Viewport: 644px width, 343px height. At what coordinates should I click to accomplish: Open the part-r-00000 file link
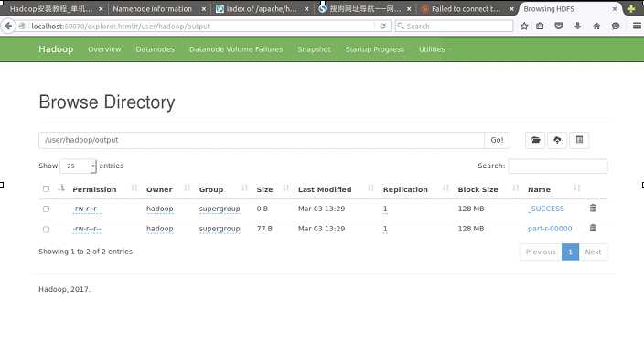coord(550,229)
